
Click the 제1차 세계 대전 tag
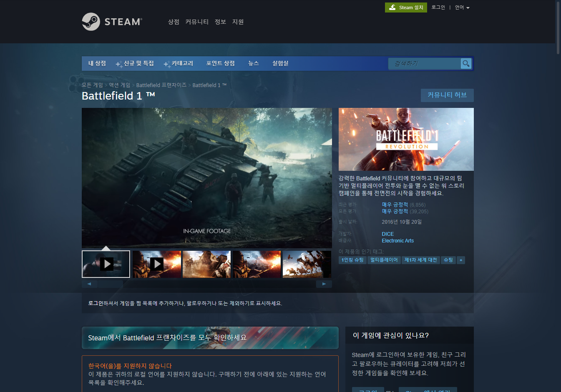[x=421, y=260]
